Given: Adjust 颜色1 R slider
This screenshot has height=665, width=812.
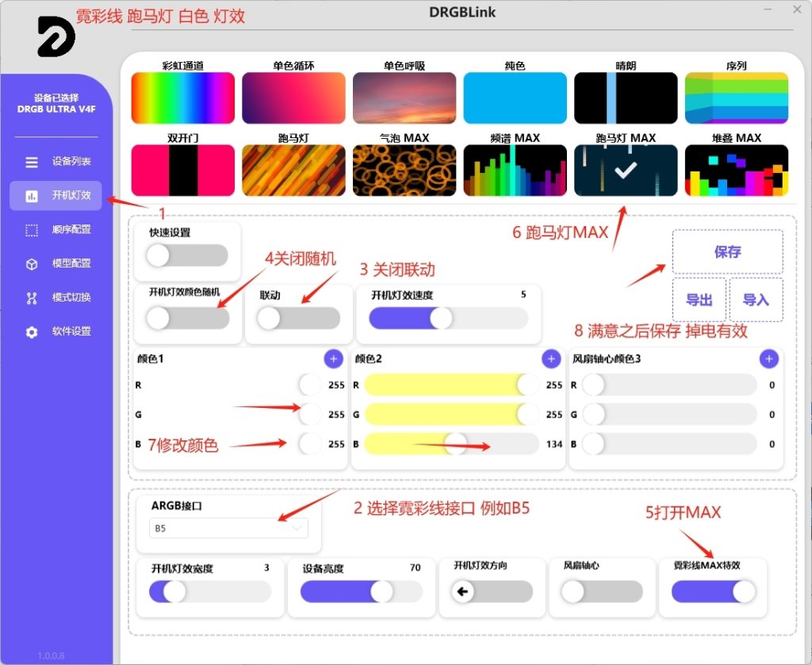Looking at the screenshot, I should [234, 385].
